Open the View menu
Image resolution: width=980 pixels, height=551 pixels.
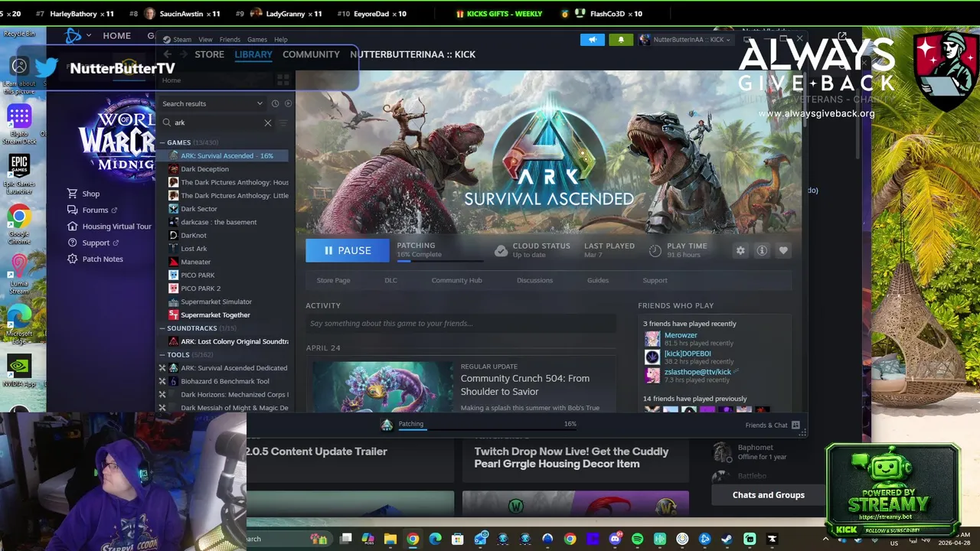205,40
